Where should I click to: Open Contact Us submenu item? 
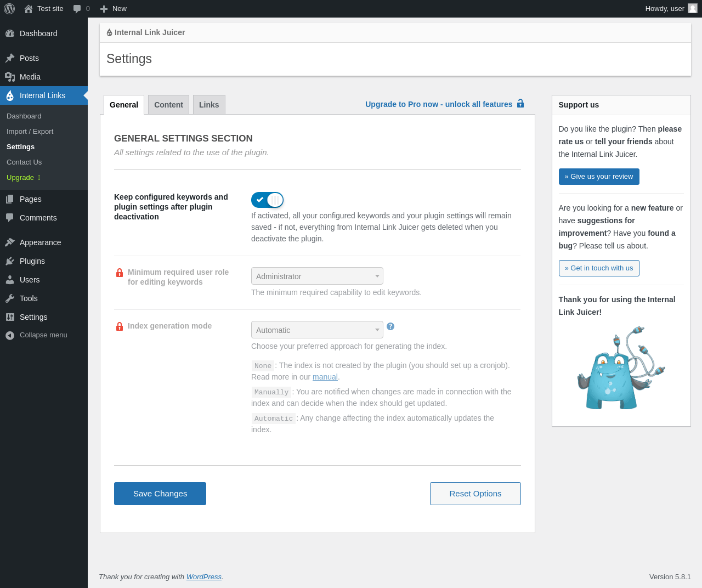point(24,162)
